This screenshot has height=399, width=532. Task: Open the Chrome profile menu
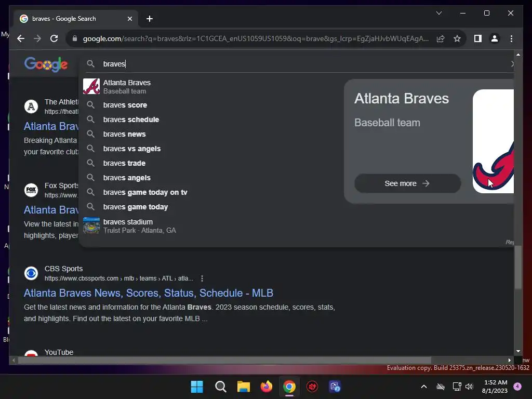(495, 38)
